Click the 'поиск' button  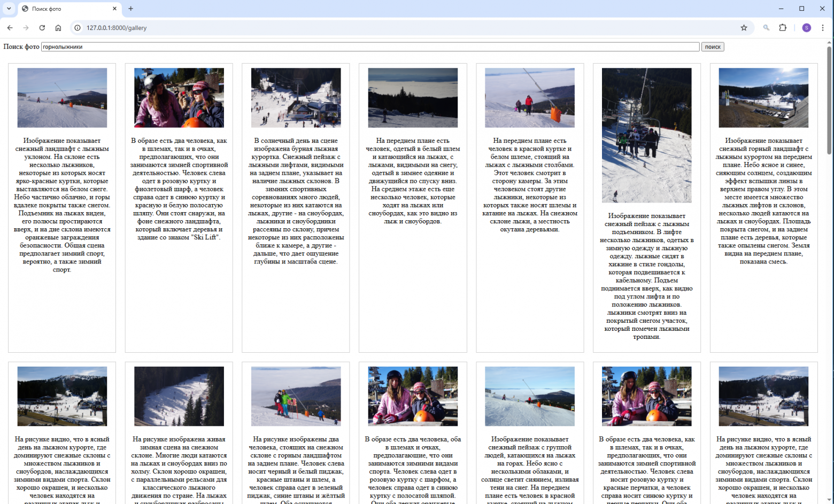pos(713,47)
